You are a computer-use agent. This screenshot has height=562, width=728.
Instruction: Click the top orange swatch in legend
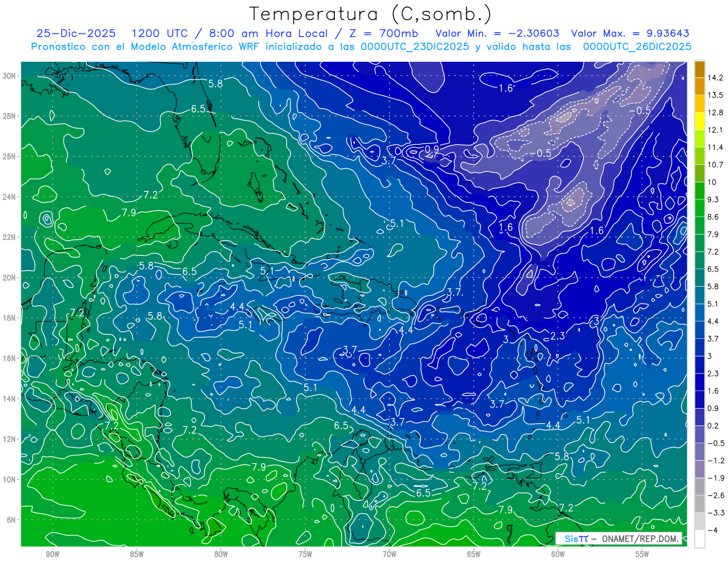point(699,69)
